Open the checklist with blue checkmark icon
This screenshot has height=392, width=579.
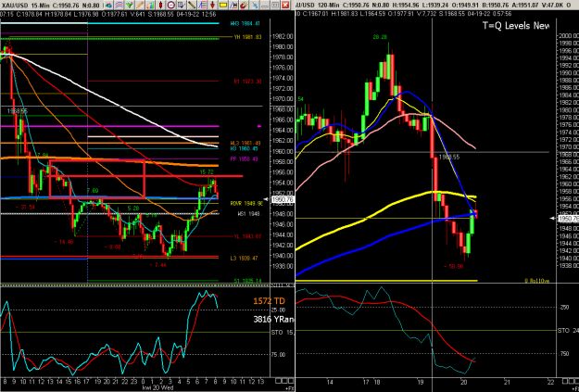pyautogui.click(x=182, y=6)
